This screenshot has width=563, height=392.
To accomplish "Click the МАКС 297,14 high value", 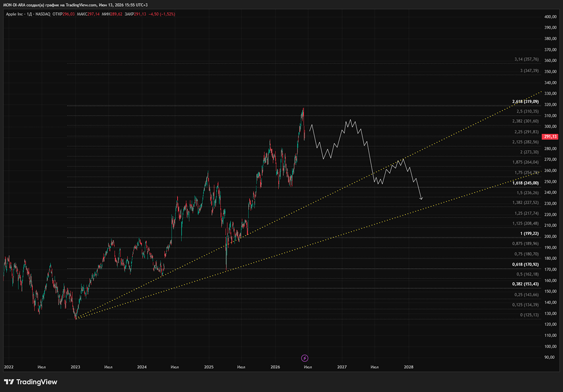I will pyautogui.click(x=88, y=14).
